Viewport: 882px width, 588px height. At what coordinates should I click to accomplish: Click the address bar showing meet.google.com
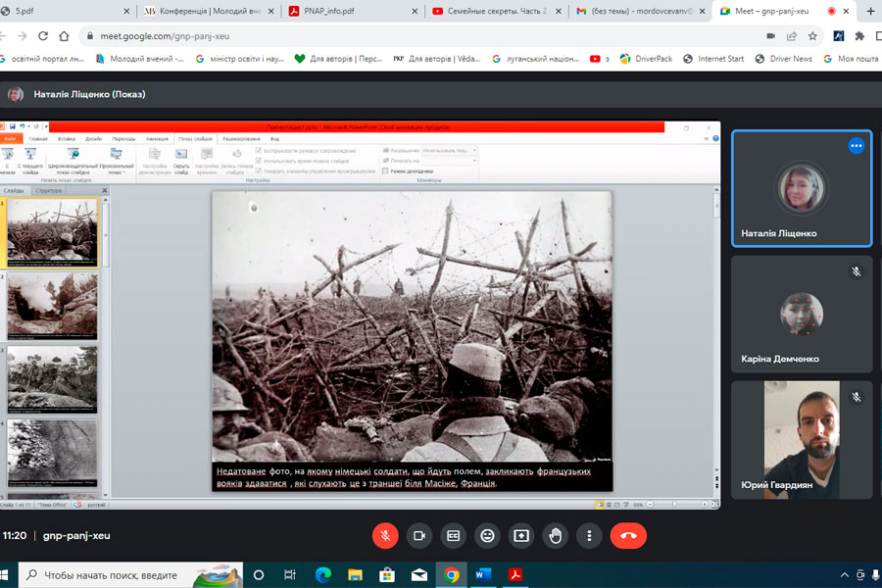point(392,36)
